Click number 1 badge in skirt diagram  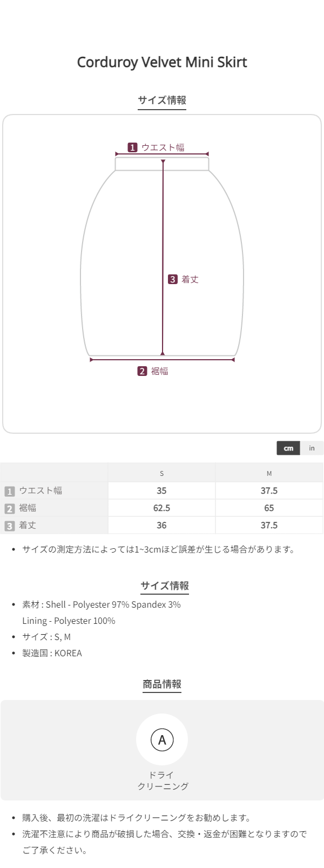pos(132,147)
